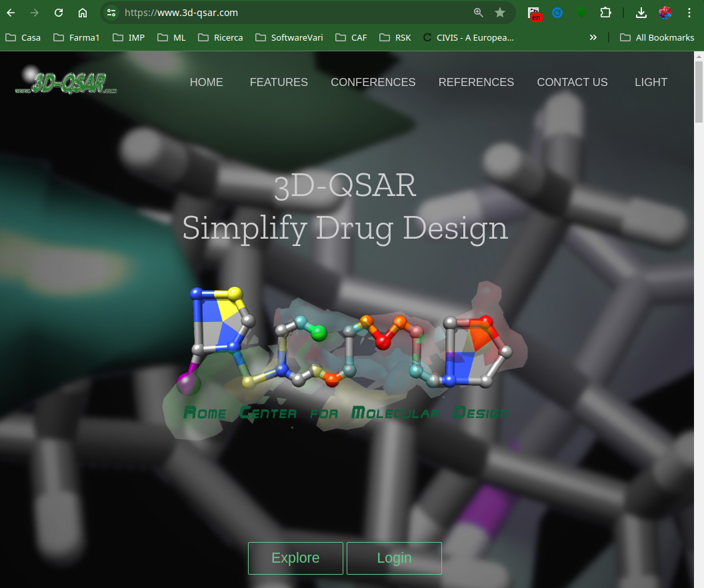Open the ML bookmarks folder

click(171, 38)
